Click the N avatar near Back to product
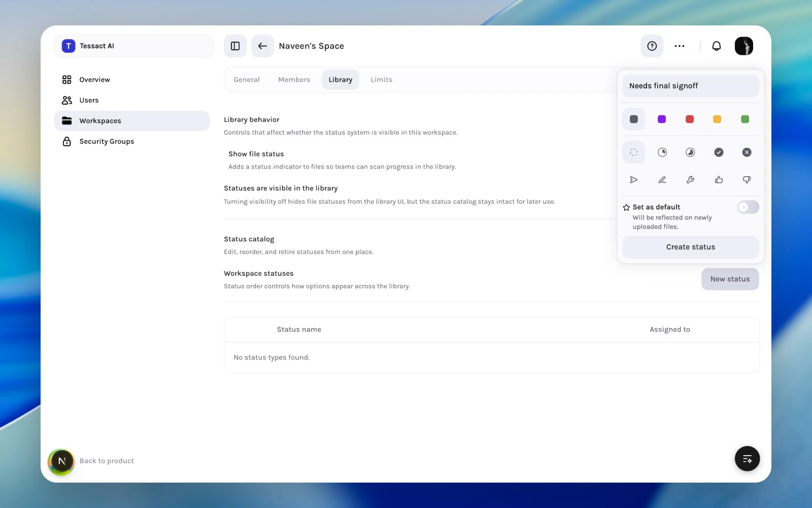This screenshot has width=812, height=508. point(61,461)
